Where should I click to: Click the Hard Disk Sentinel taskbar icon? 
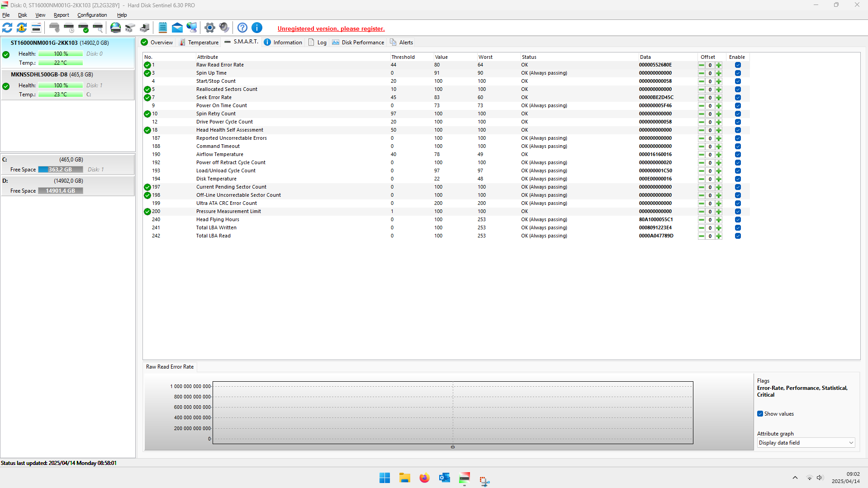coord(465,478)
